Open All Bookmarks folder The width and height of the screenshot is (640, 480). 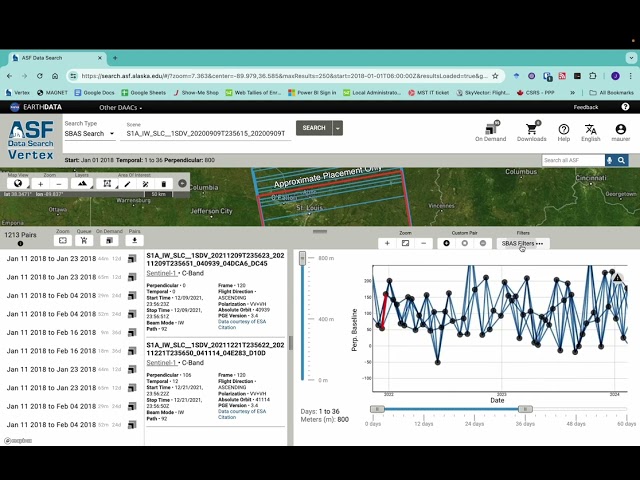611,93
